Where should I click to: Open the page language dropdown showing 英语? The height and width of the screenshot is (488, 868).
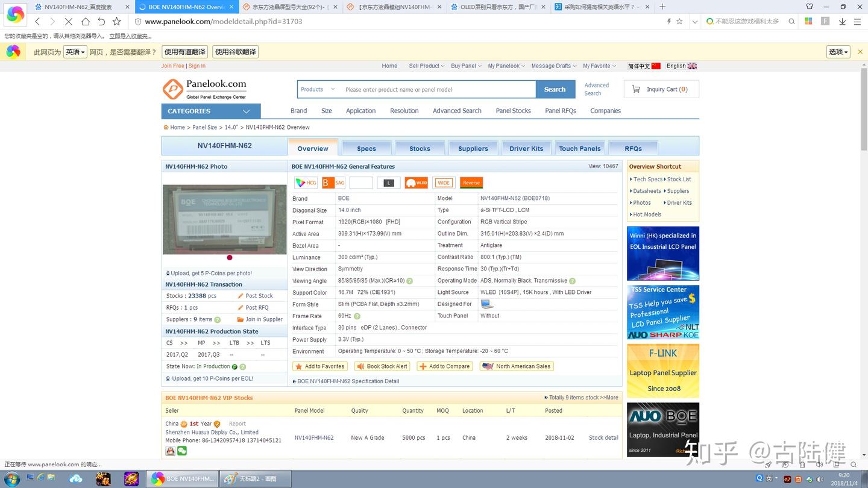[75, 52]
